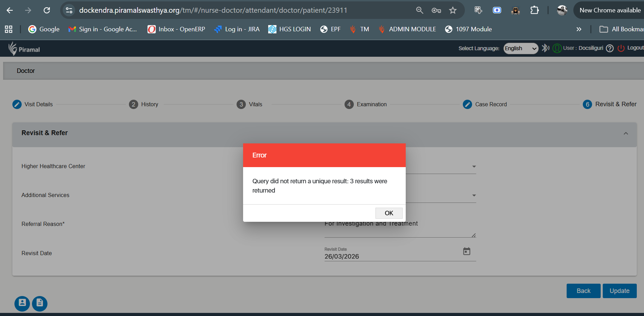Click the help question mark icon

[610, 48]
